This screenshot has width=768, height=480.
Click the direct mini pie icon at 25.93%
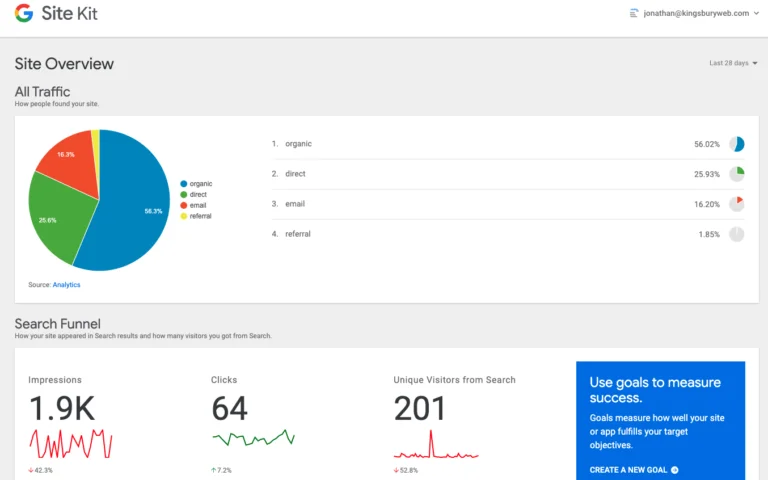(737, 174)
